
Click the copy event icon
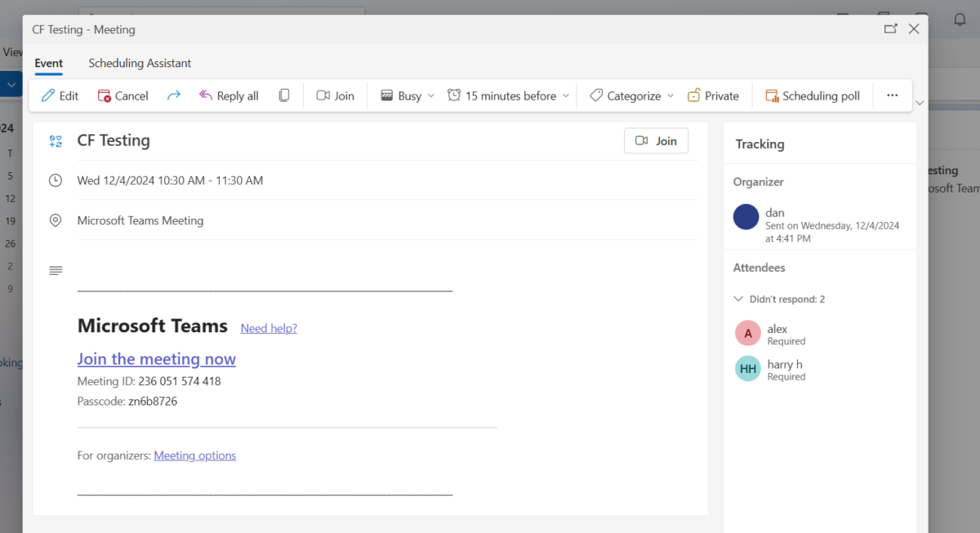284,95
